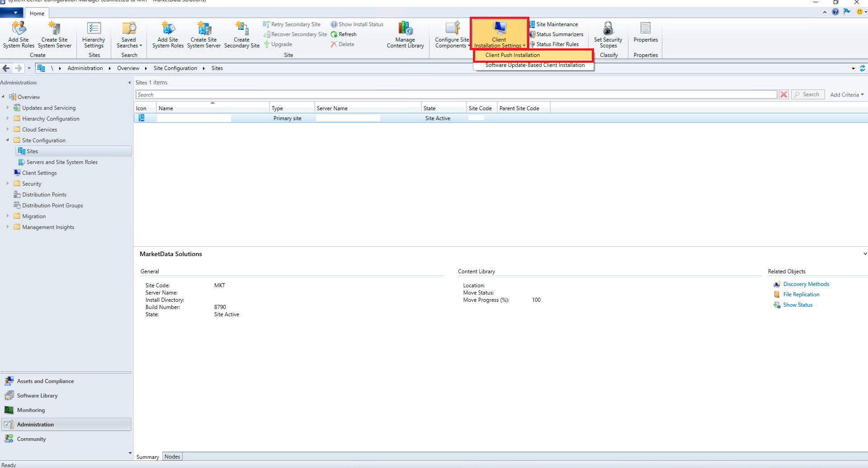Viewport: 868px width, 468px height.
Task: Click Create Site System Server in Create group
Action: [55, 35]
